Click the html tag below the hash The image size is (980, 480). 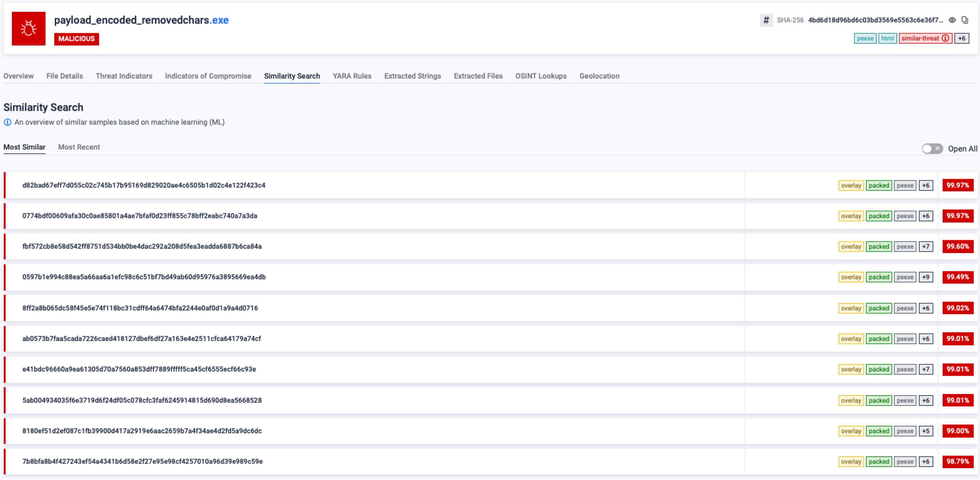coord(888,38)
